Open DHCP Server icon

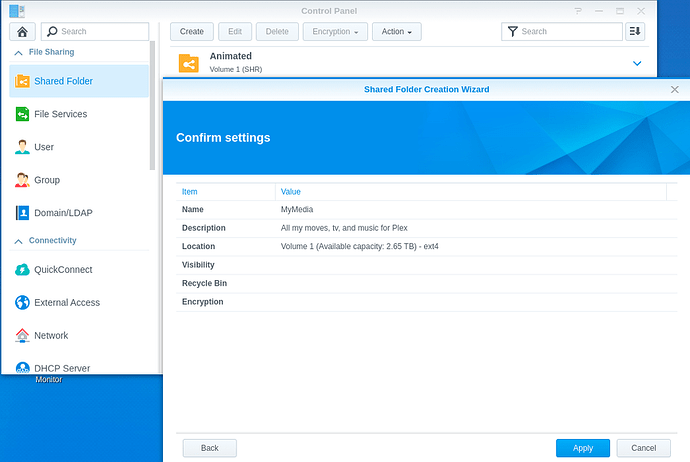[22, 367]
